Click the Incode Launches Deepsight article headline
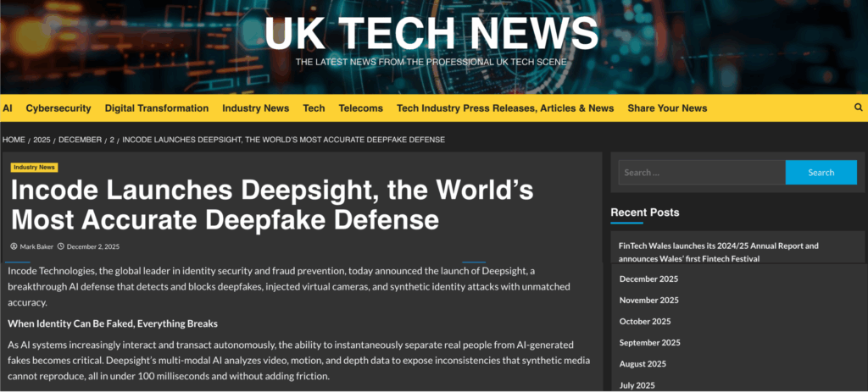 tap(272, 205)
